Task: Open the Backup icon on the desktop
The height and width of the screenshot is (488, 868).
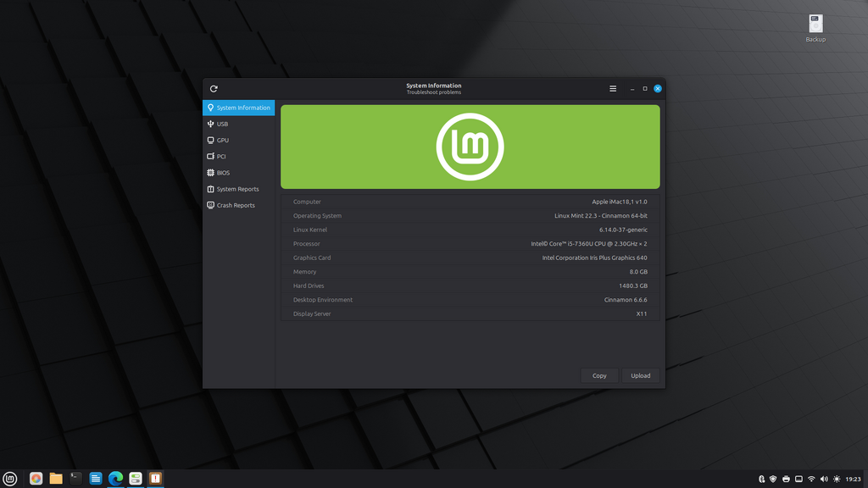Action: [x=815, y=28]
